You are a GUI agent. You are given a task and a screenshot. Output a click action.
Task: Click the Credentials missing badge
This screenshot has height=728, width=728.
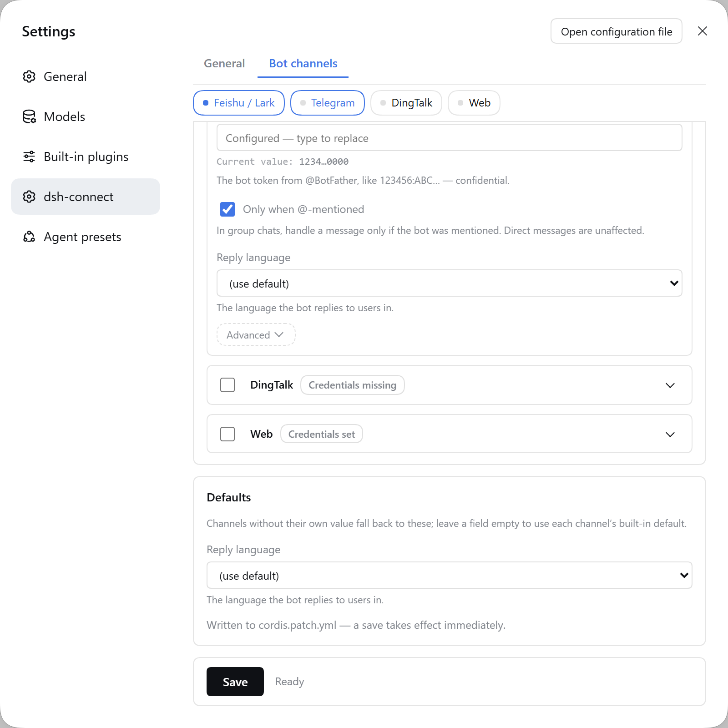click(353, 385)
